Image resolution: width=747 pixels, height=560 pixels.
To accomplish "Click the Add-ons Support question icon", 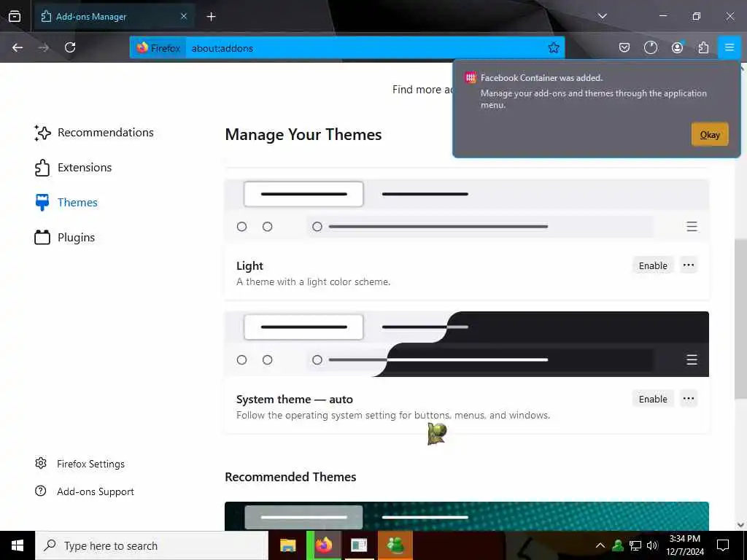I will (x=41, y=491).
